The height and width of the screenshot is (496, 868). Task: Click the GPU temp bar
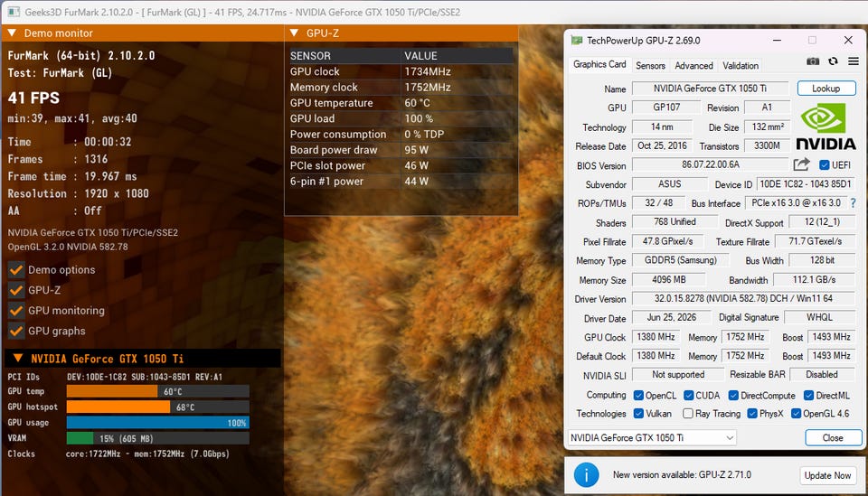157,391
